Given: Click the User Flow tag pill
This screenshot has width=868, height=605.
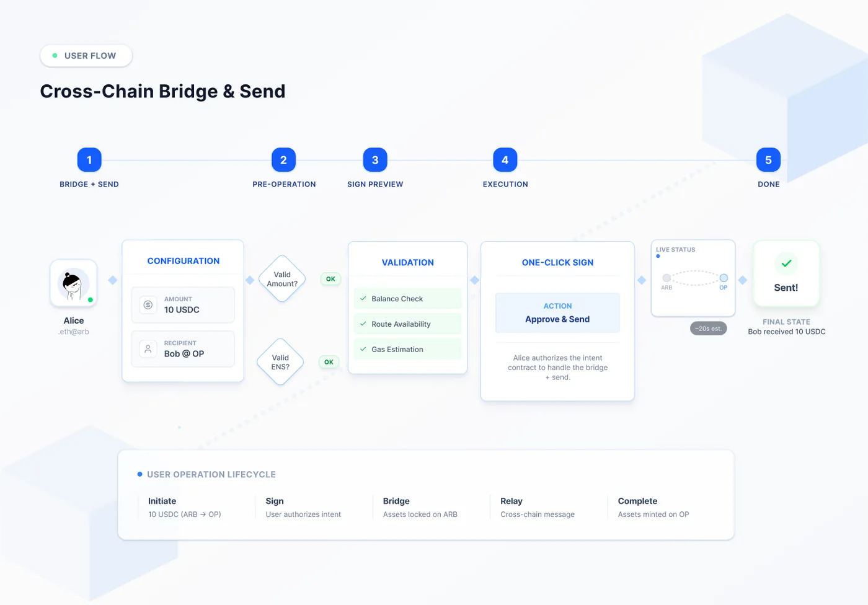Looking at the screenshot, I should [x=86, y=56].
